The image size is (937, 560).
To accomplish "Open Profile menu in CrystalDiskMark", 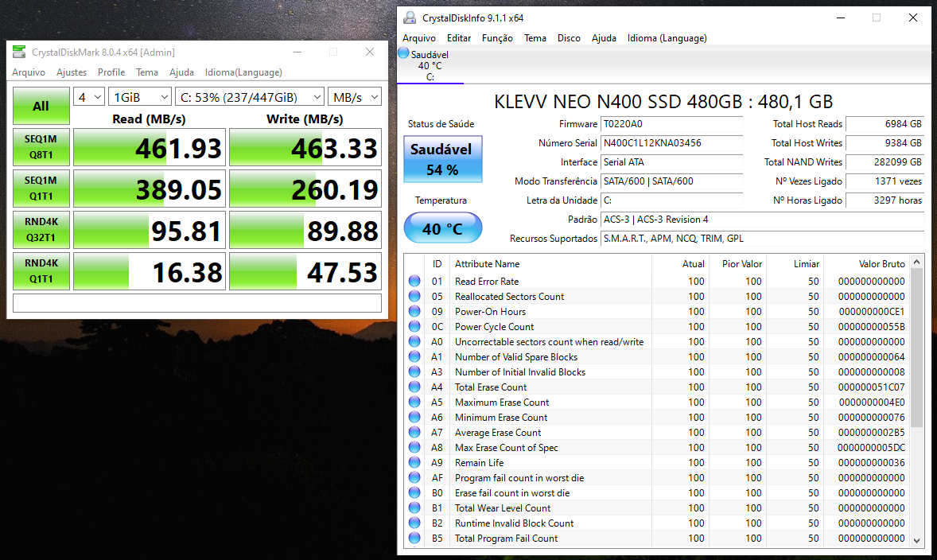I will coord(111,72).
